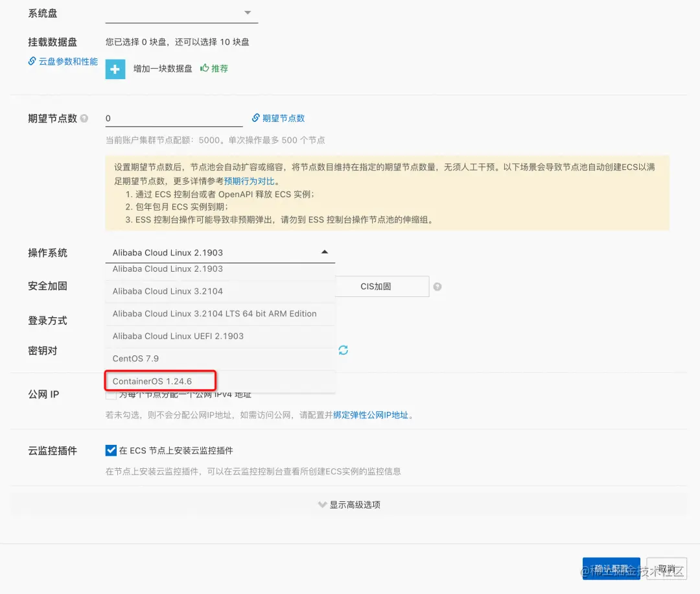This screenshot has height=594, width=700.
Task: Click the blue plus add data disk icon
Action: pyautogui.click(x=115, y=69)
